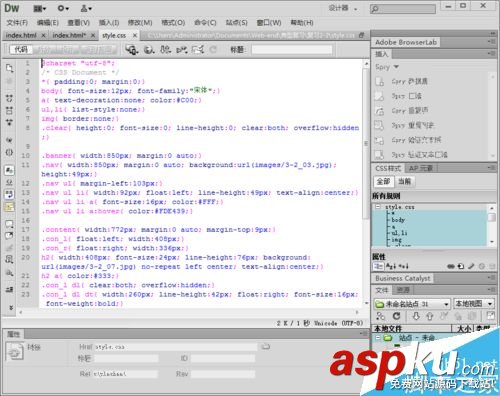500x396 pixels.
Task: Click the New CSS Rule icon
Action: (x=461, y=266)
